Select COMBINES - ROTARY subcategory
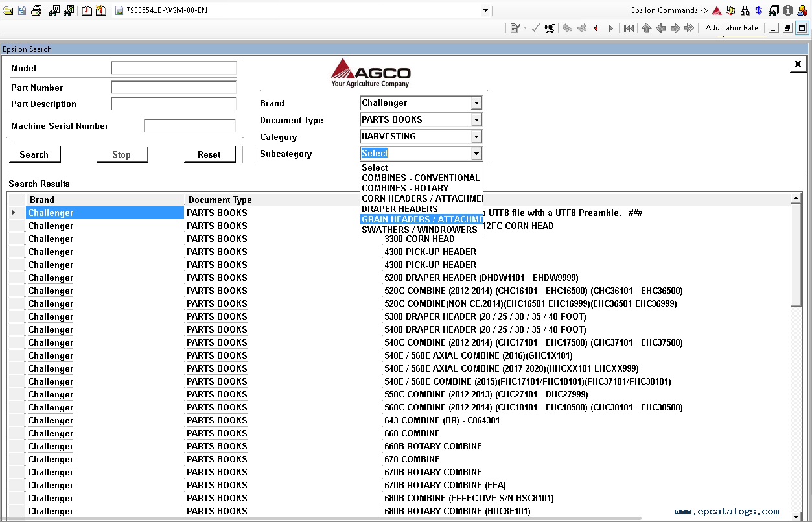The width and height of the screenshot is (812, 522). click(421, 188)
